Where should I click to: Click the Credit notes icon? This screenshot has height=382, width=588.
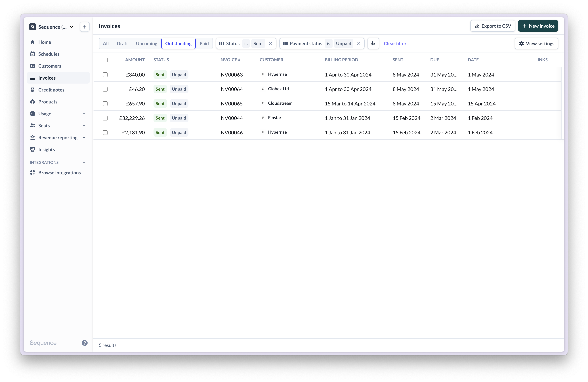click(33, 90)
